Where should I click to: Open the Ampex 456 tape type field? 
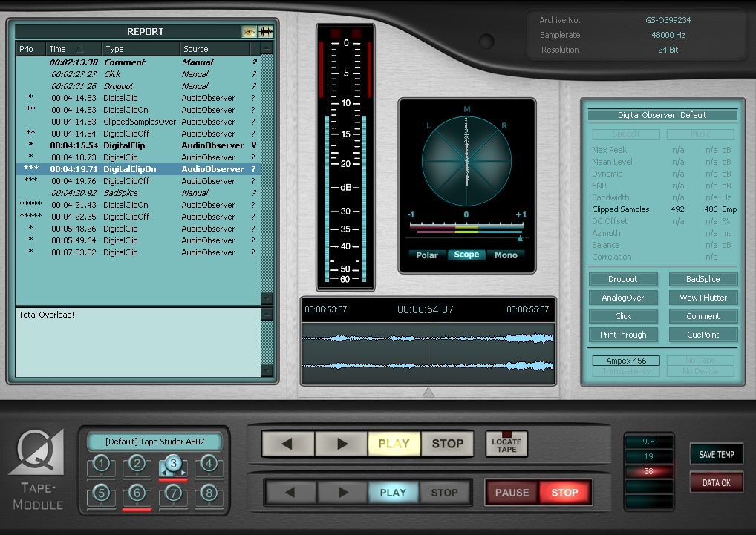click(x=625, y=361)
